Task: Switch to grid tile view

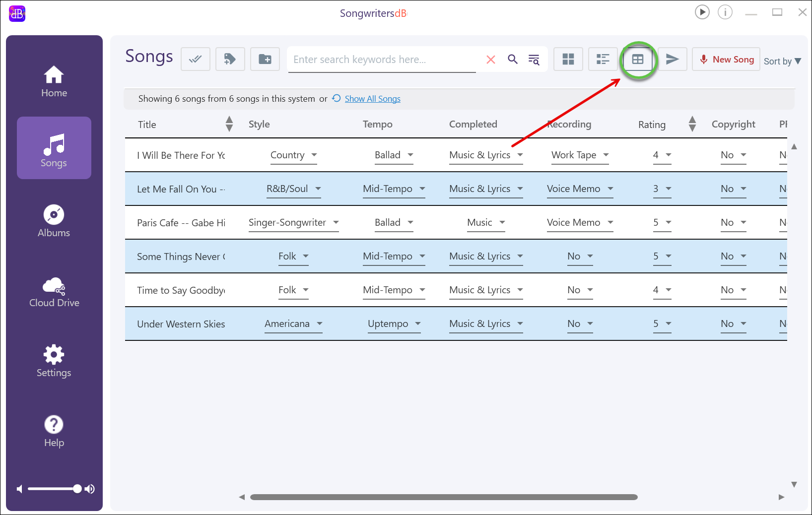Action: tap(568, 60)
